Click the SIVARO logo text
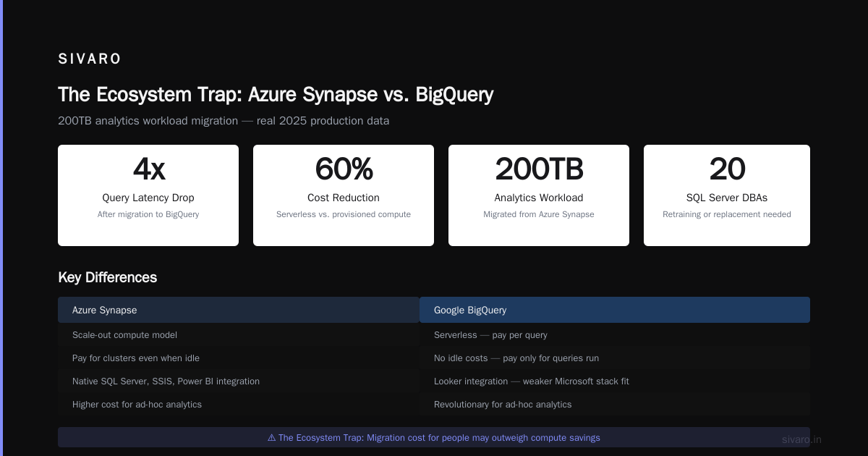The image size is (868, 456). pyautogui.click(x=90, y=59)
